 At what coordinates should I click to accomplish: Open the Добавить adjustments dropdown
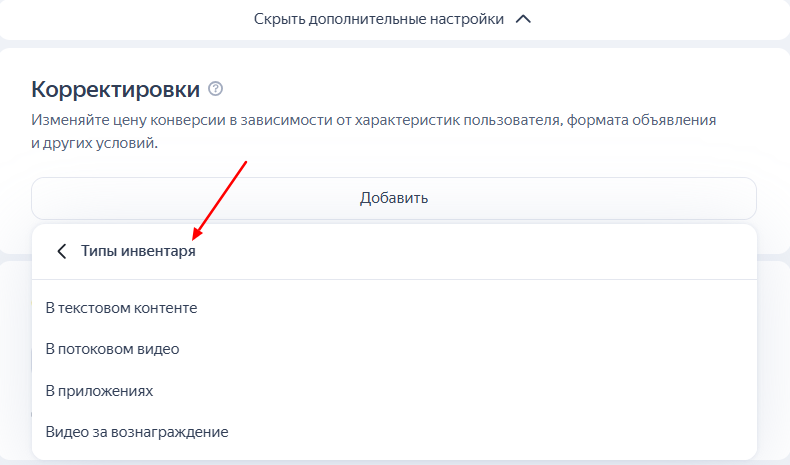(x=394, y=198)
